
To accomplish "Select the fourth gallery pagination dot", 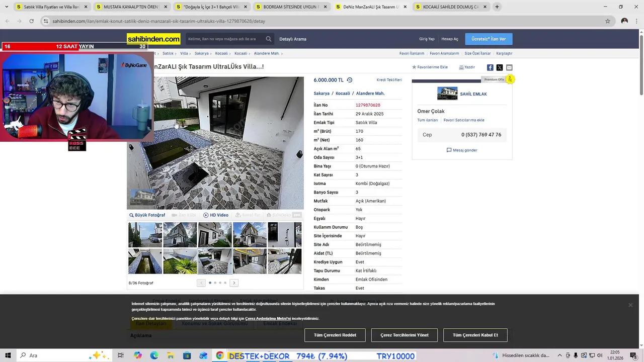I will 225,283.
